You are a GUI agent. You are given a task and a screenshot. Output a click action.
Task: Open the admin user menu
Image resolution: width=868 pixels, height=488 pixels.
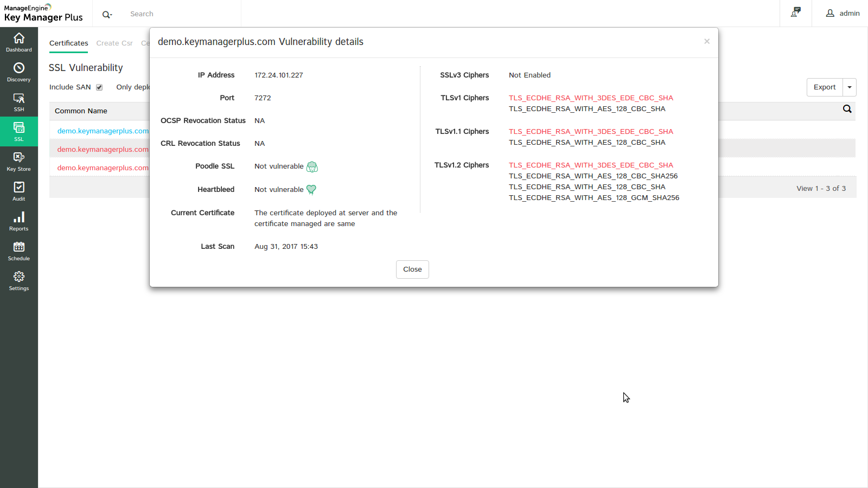pos(843,14)
